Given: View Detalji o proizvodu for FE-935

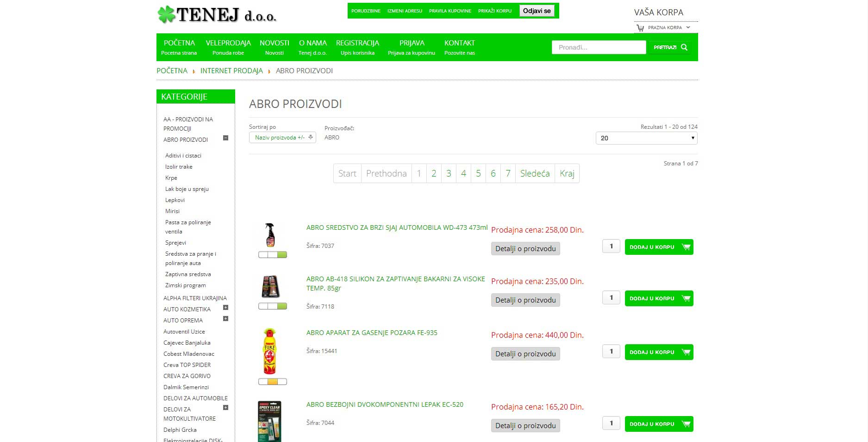Looking at the screenshot, I should [525, 354].
